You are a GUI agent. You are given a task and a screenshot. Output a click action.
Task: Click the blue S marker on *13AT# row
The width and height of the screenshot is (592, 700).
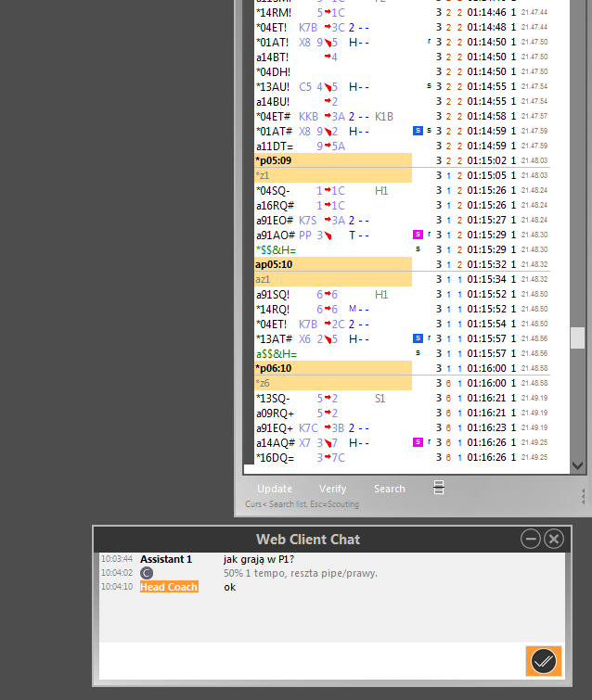click(418, 338)
